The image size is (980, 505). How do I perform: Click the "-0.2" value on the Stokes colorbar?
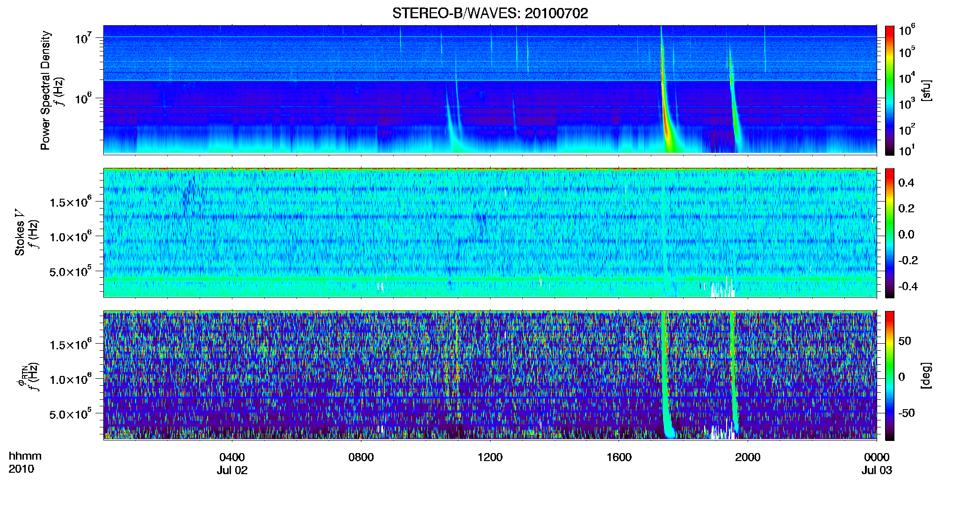tap(908, 260)
